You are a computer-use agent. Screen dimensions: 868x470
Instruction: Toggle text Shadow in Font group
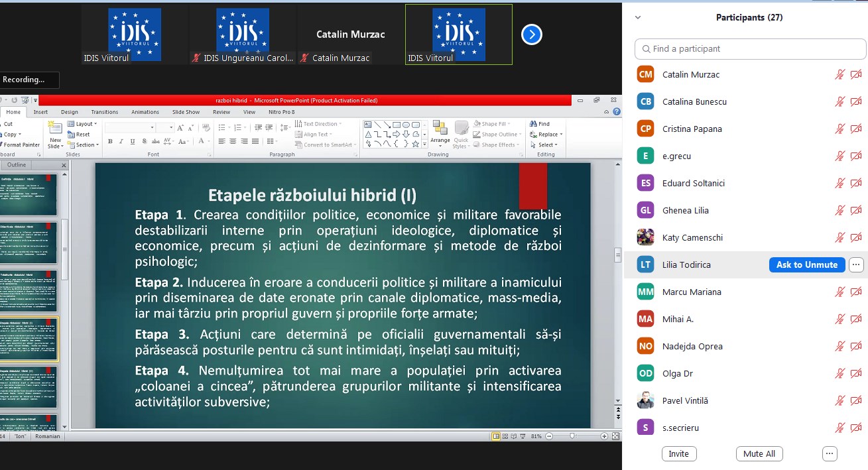(144, 141)
